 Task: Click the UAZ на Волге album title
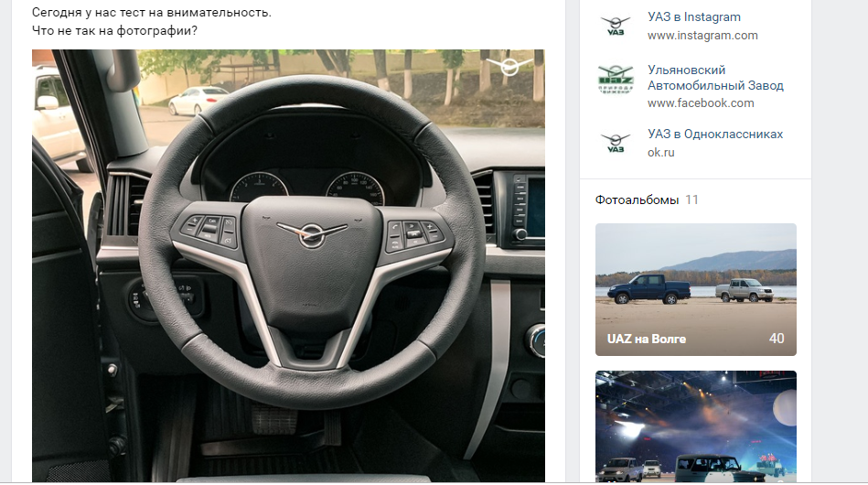tap(646, 339)
